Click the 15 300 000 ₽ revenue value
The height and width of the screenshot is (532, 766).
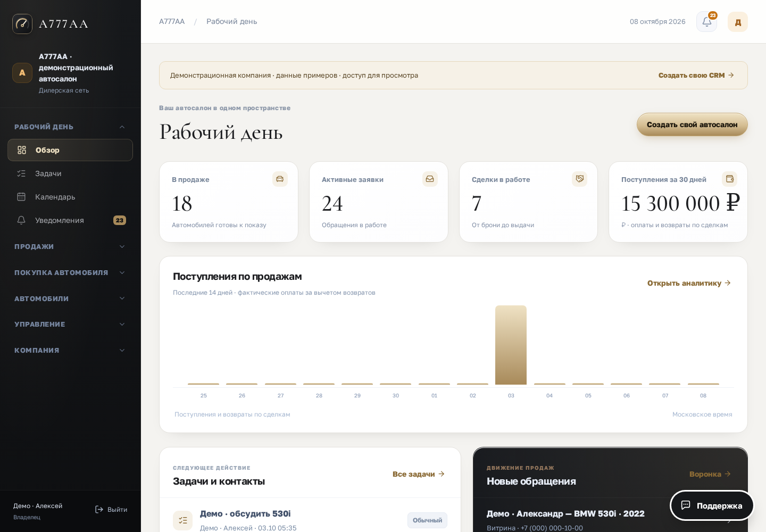coord(680,203)
